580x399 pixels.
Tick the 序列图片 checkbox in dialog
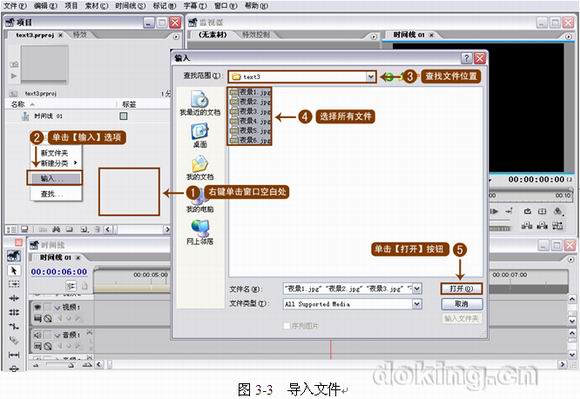286,326
